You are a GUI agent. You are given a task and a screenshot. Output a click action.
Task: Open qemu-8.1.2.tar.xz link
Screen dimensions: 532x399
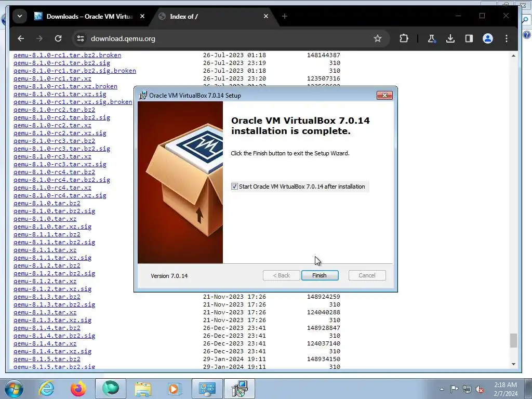point(45,281)
